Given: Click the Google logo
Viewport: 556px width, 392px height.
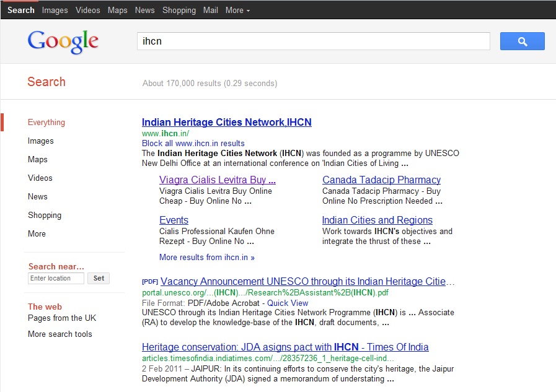Looking at the screenshot, I should [x=63, y=41].
